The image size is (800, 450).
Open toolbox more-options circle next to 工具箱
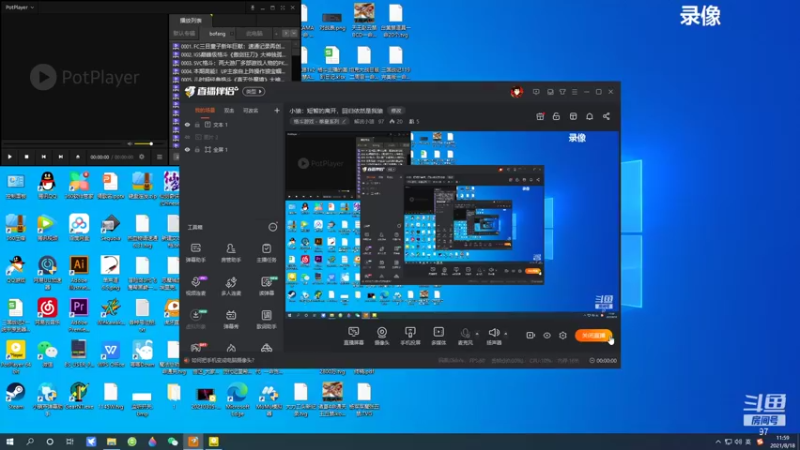point(273,227)
